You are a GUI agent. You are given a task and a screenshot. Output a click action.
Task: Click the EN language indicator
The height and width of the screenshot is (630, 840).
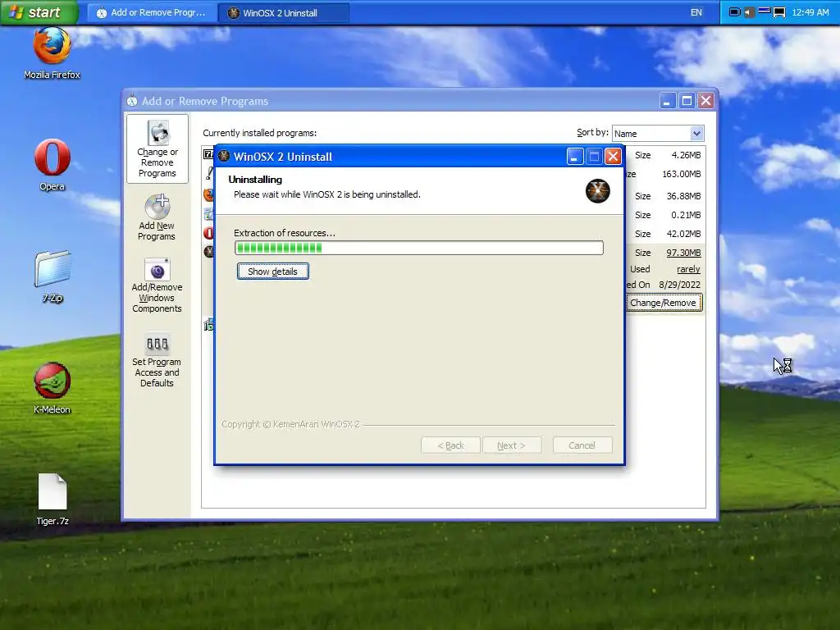[696, 12]
